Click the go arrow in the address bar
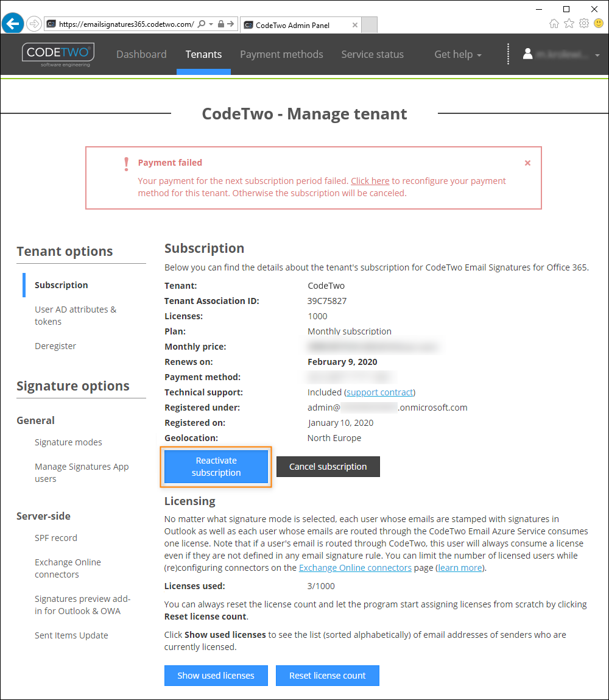The image size is (609, 700). (231, 24)
